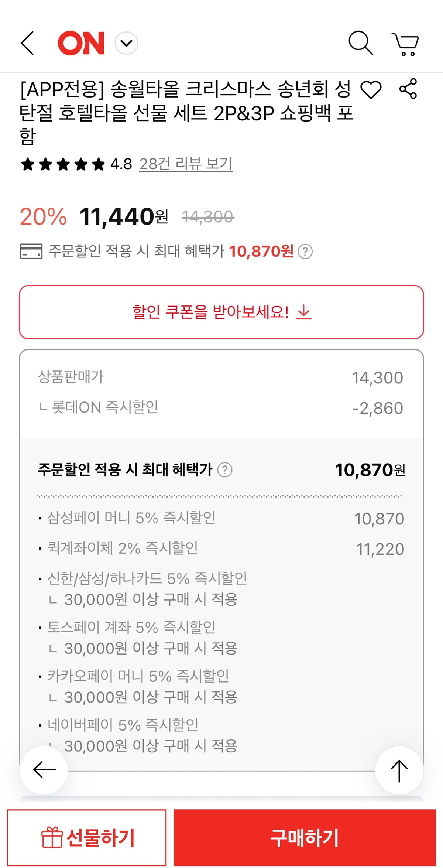Open help icon beside red 10,870원 price
Screen dimensions: 443x868
305,252
